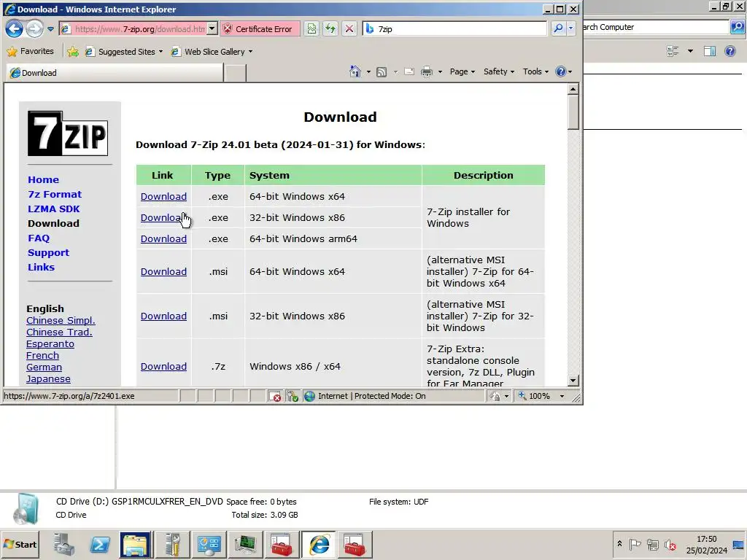Click the 7-zip.org address bar field
Screen dimensions: 747x560
click(140, 29)
